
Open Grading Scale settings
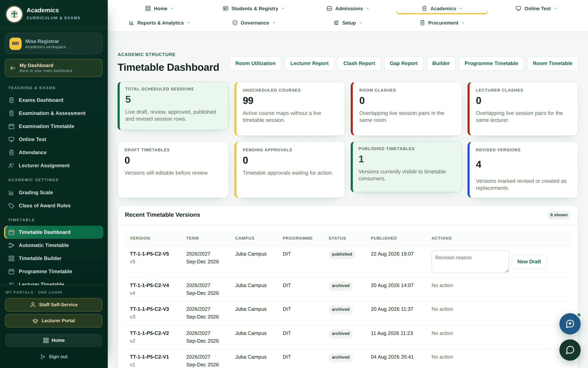pos(54,193)
